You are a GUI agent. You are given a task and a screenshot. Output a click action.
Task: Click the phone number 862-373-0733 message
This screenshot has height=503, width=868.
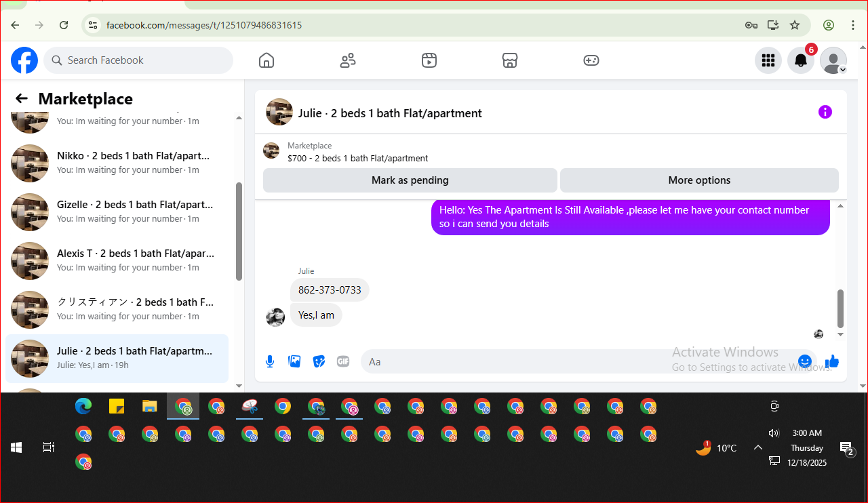pyautogui.click(x=330, y=290)
